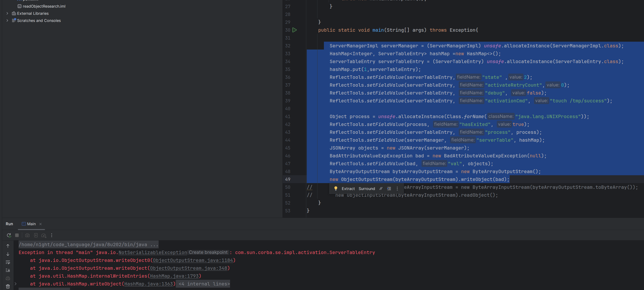Click green run gutter icon on line 30
Screen dimensions: 644x290
295,30
